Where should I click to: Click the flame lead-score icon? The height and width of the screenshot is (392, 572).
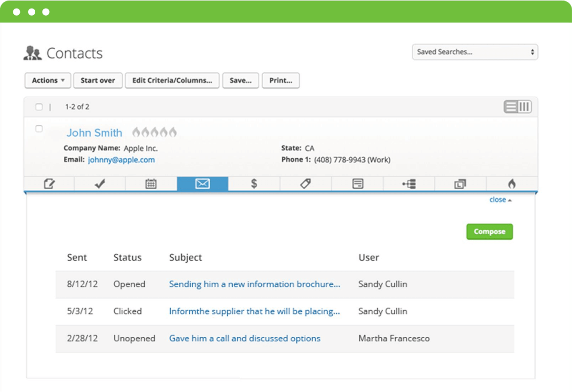click(512, 183)
